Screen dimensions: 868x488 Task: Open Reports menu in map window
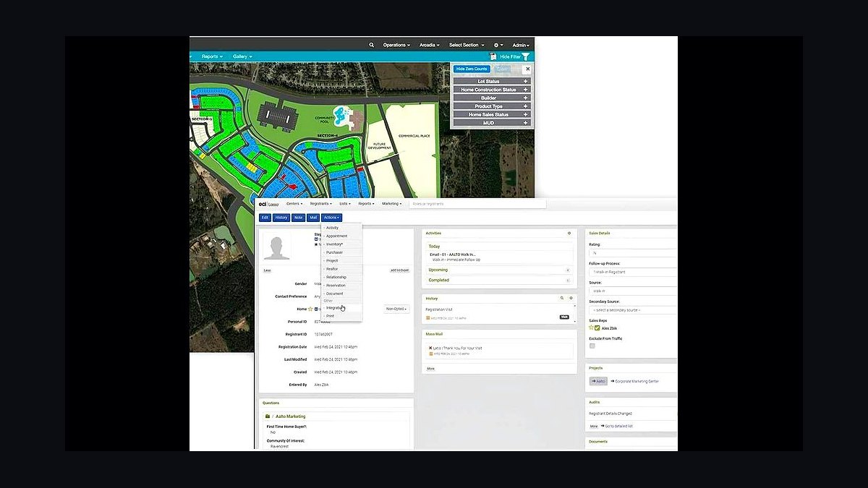[x=212, y=56]
